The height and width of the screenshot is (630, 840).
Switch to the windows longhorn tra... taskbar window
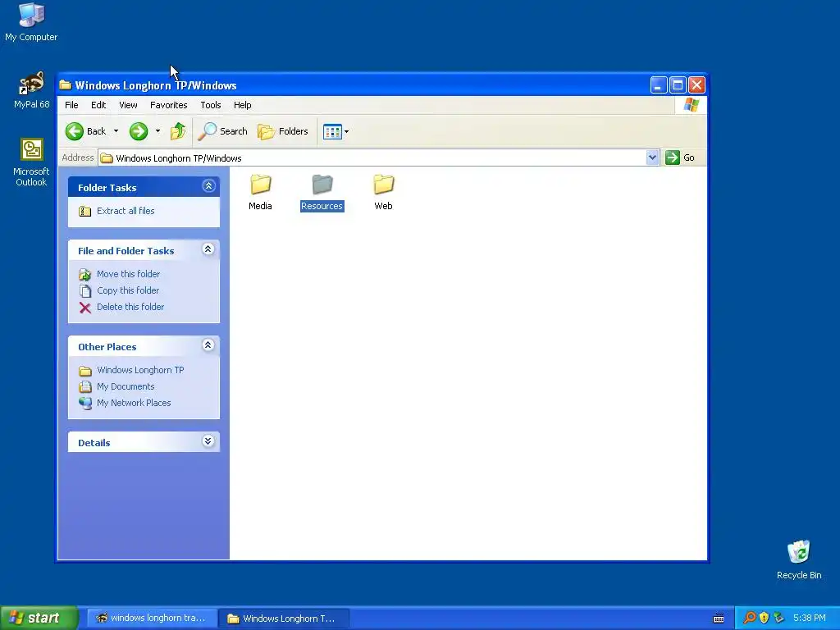[152, 619]
